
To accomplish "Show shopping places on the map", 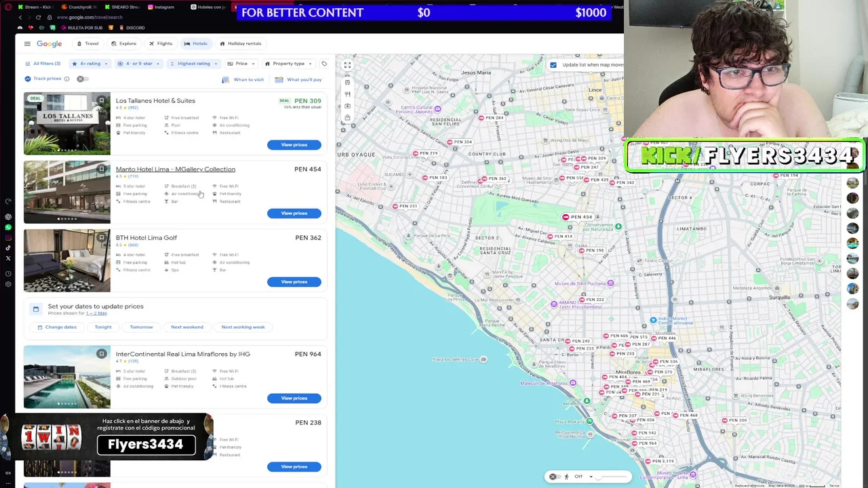I will click(347, 117).
